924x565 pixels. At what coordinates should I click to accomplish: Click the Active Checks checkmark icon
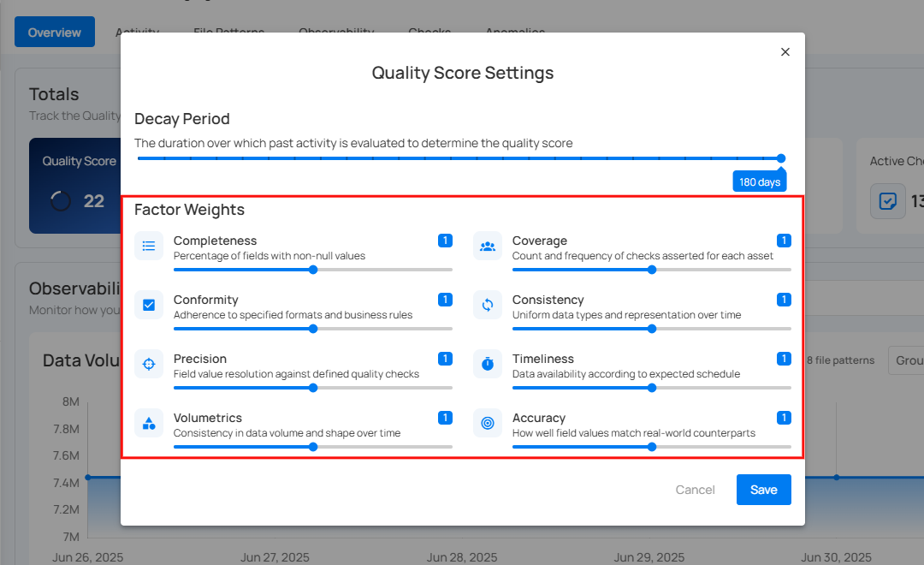tap(888, 201)
